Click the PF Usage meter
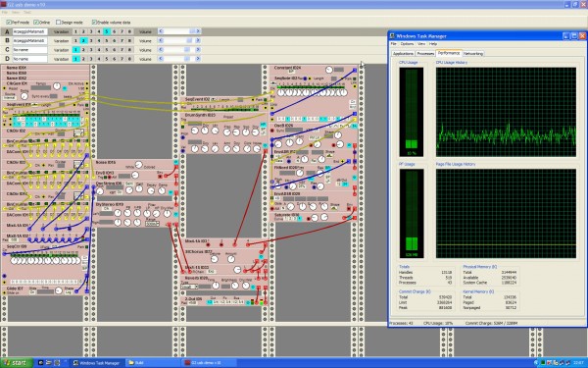Image resolution: width=588 pixels, height=368 pixels. tap(412, 213)
